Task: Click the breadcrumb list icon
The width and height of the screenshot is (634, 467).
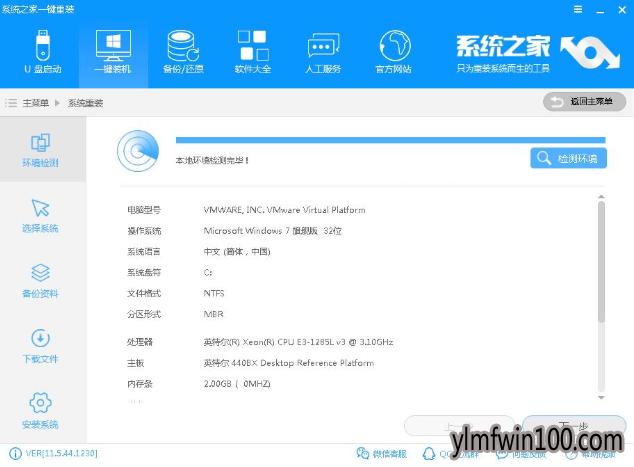Action: (11, 103)
